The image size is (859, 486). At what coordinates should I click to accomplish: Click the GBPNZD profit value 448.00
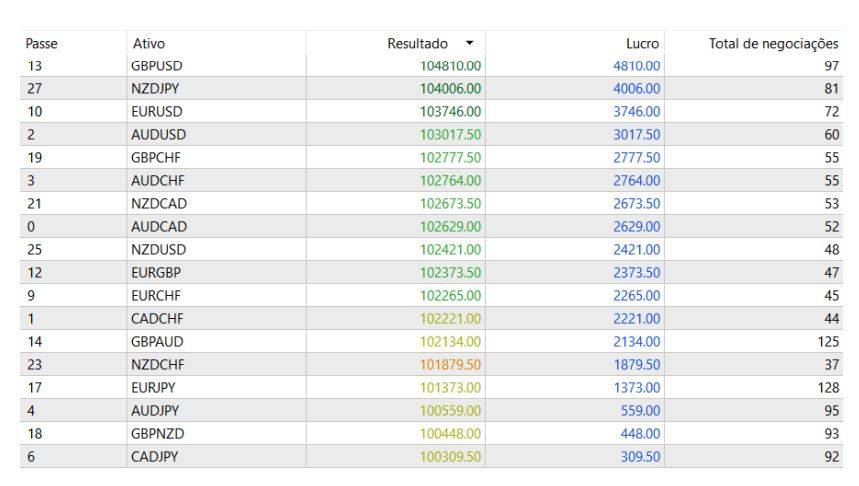640,433
